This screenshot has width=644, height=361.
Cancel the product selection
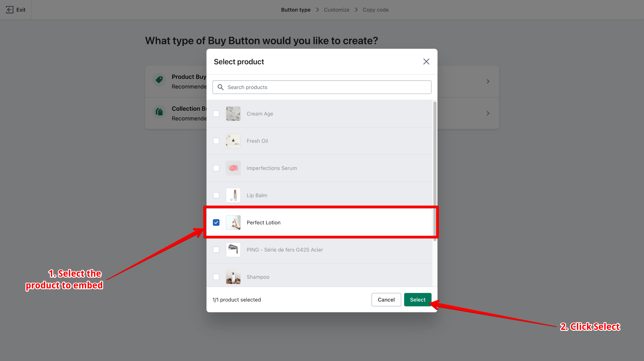pos(386,299)
